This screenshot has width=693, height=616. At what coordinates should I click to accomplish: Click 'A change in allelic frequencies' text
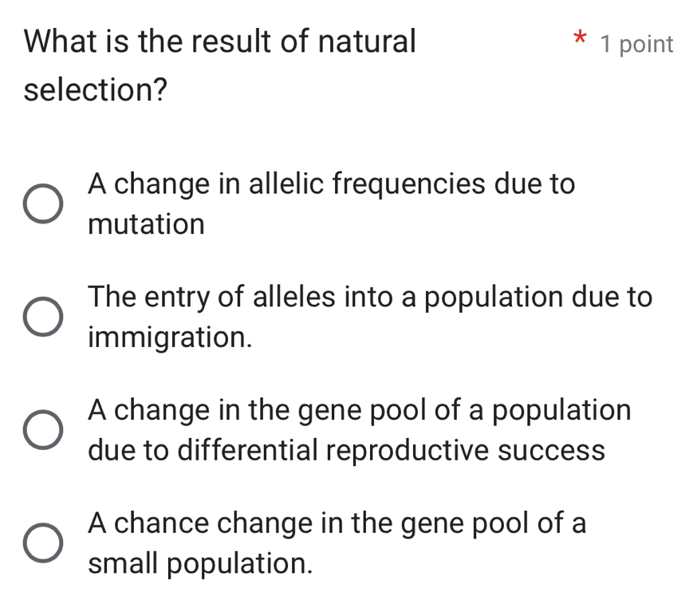point(332,184)
